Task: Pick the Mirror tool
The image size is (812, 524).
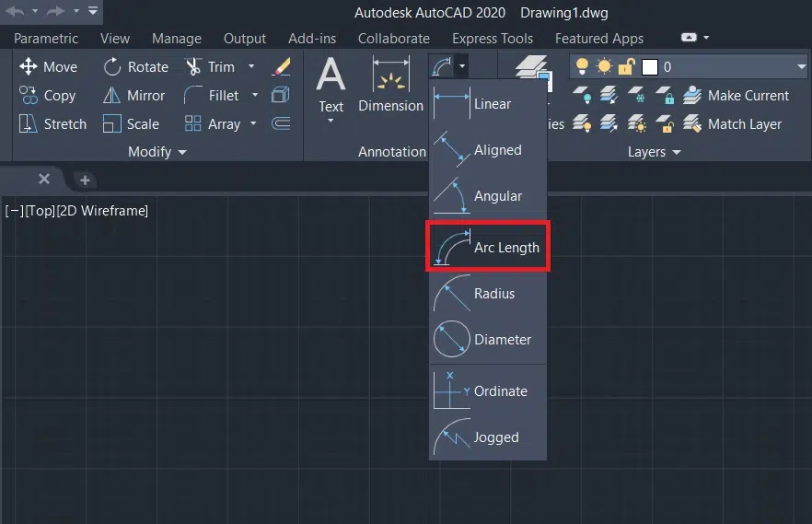Action: pos(133,96)
